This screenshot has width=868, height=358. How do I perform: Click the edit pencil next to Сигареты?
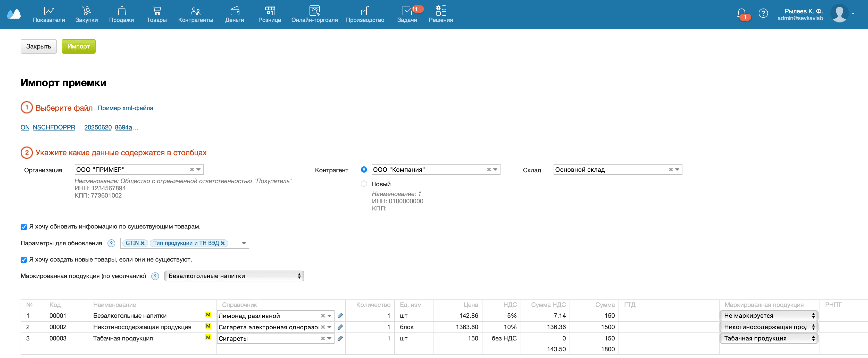coord(340,338)
